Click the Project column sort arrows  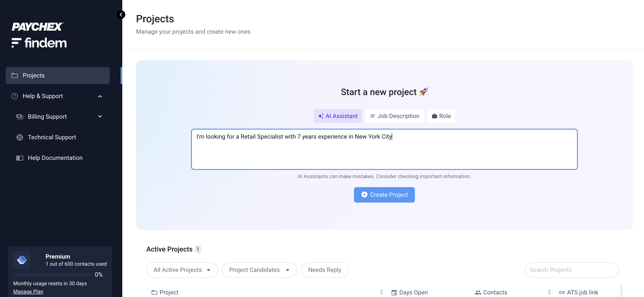point(381,292)
